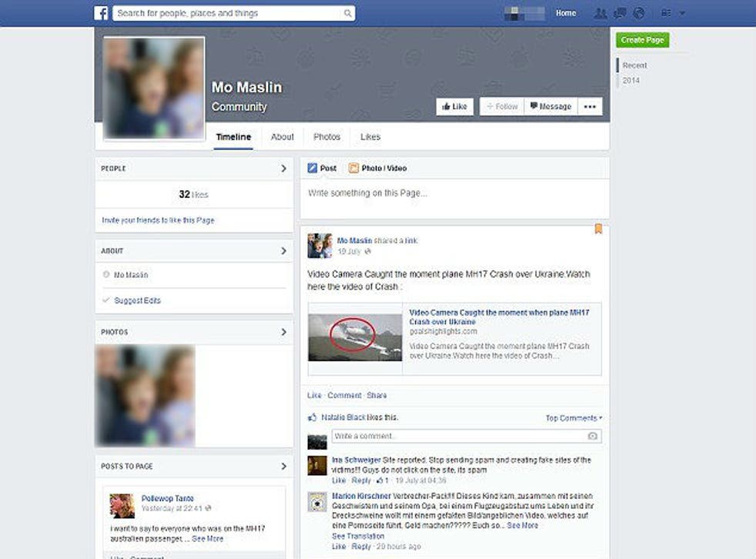Jump to Recent in the timeline navigator
This screenshot has width=756, height=559.
pos(634,65)
